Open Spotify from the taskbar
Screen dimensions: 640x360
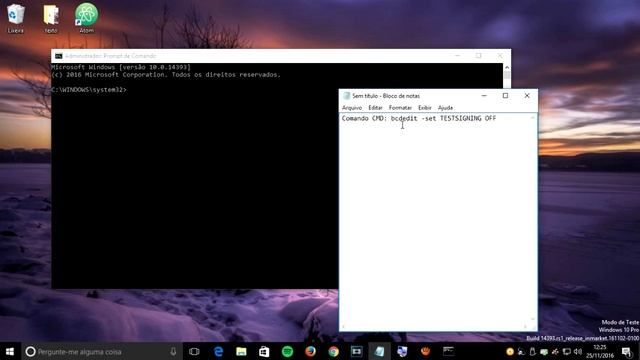287,351
